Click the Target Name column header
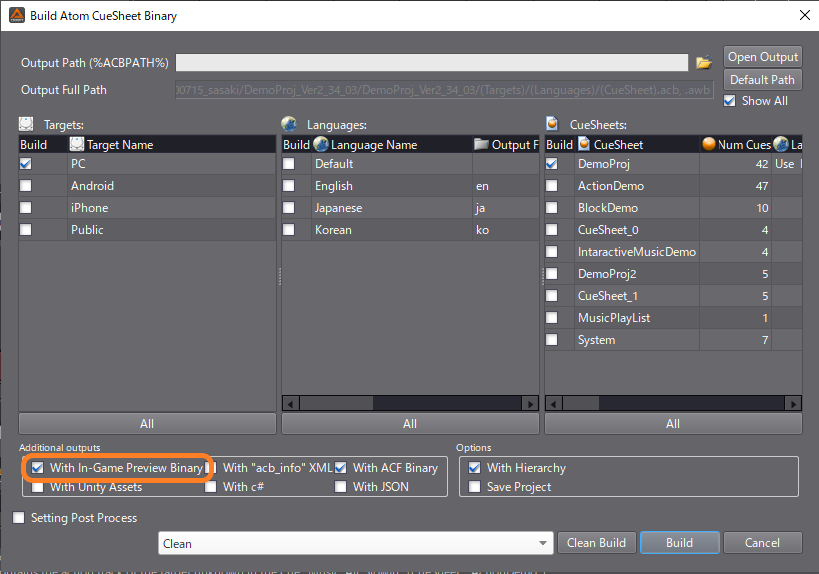The width and height of the screenshot is (819, 574). coord(172,145)
